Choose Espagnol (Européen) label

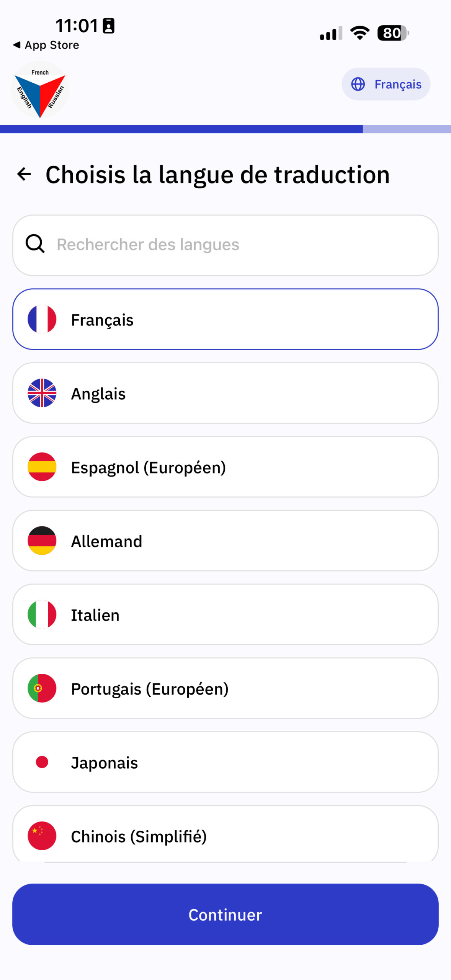(x=148, y=467)
